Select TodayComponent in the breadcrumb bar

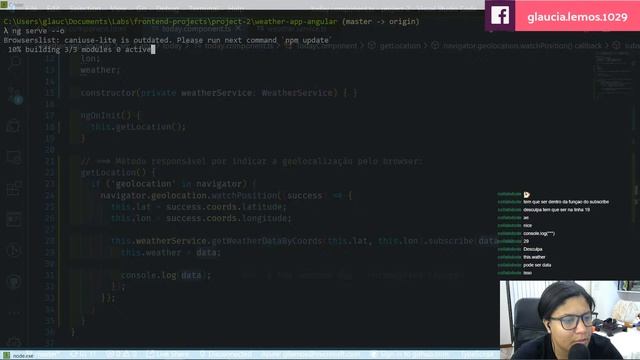click(x=327, y=46)
